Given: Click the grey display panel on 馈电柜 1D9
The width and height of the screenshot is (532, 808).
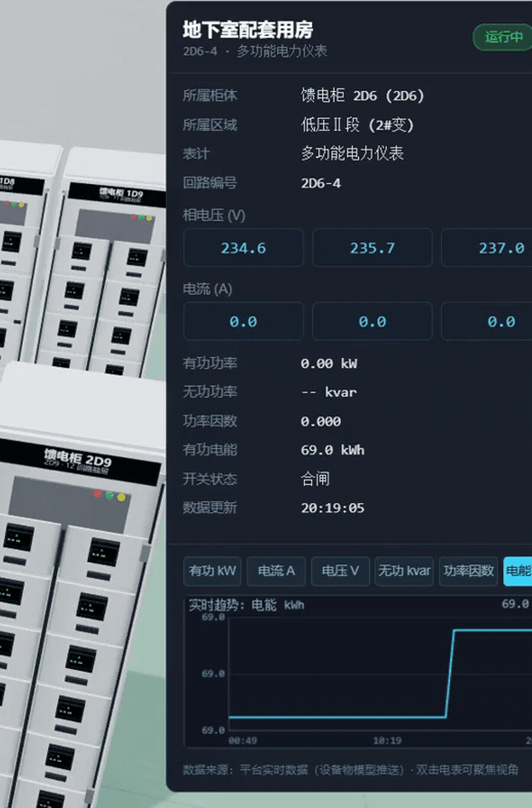Looking at the screenshot, I should click(x=114, y=226).
